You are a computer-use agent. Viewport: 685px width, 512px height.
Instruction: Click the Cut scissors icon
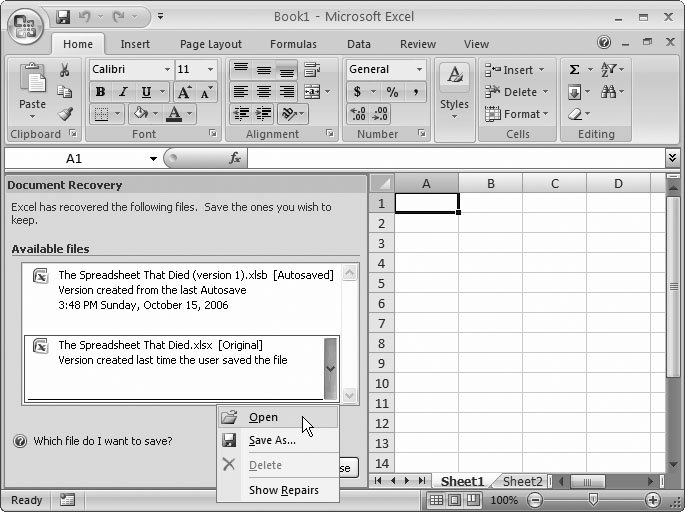(x=65, y=70)
